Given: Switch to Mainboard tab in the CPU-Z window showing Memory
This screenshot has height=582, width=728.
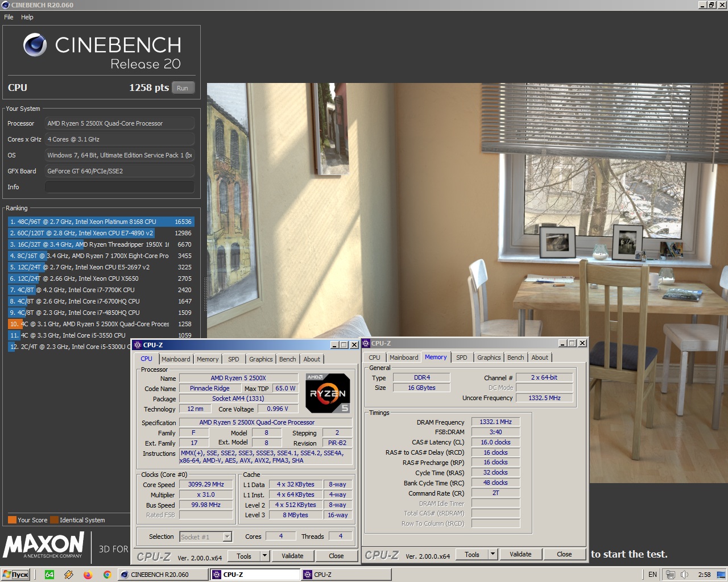Looking at the screenshot, I should tap(404, 357).
